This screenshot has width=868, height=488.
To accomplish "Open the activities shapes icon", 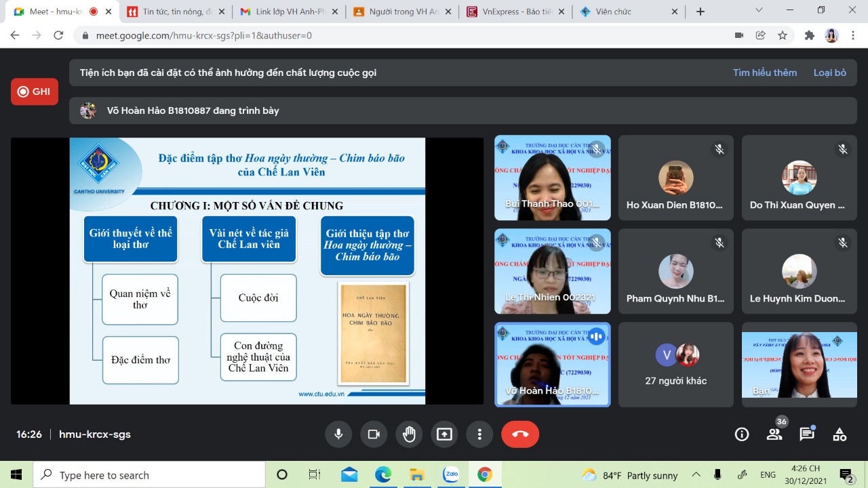I will [840, 434].
